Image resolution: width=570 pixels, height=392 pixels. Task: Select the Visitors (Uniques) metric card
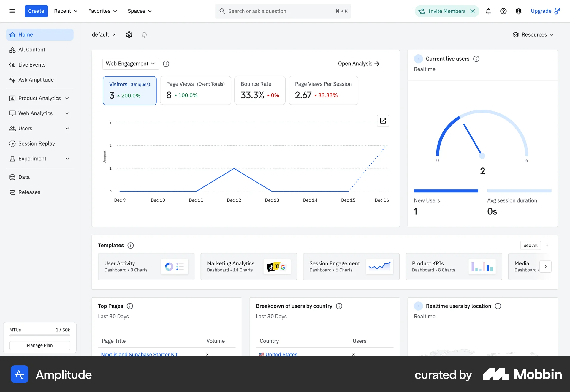coord(130,91)
